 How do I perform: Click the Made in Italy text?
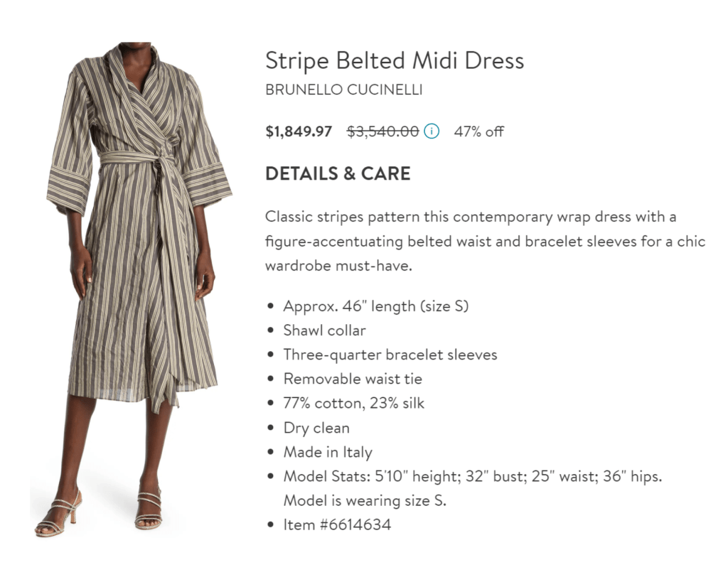click(328, 452)
